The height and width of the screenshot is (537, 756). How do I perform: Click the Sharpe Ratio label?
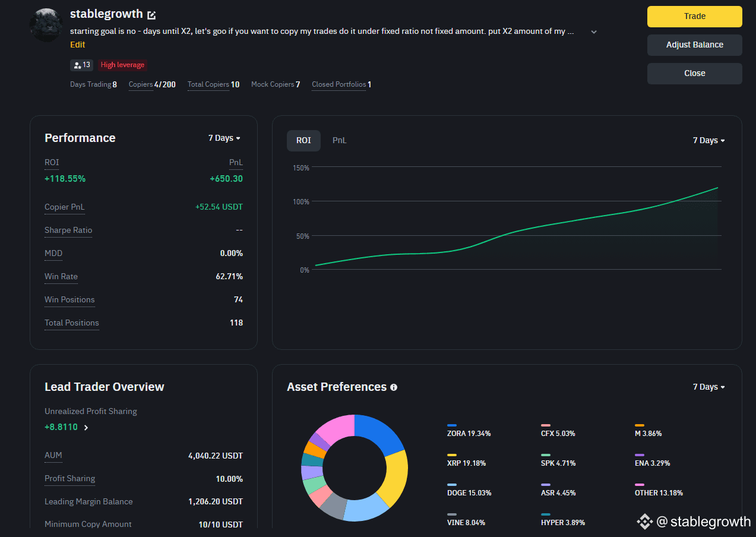tap(68, 230)
